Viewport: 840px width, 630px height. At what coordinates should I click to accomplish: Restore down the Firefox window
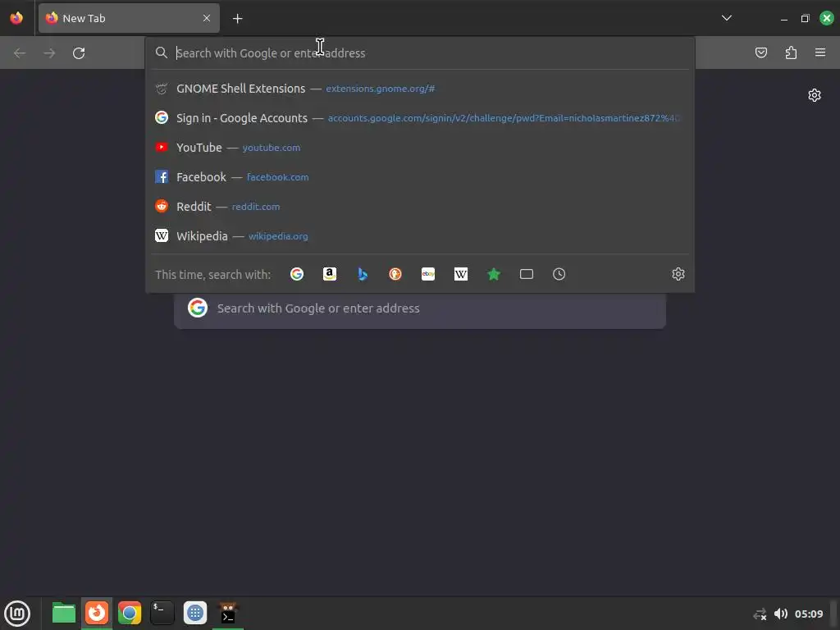click(806, 19)
